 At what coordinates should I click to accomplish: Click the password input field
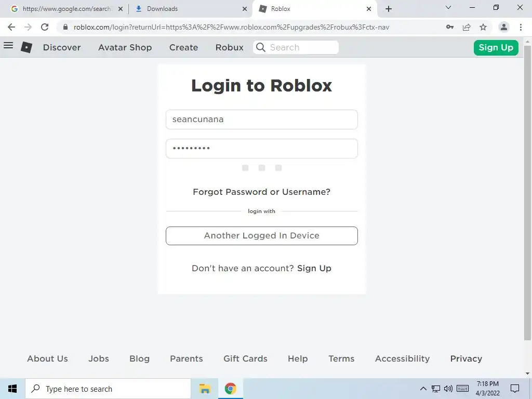[x=262, y=149]
